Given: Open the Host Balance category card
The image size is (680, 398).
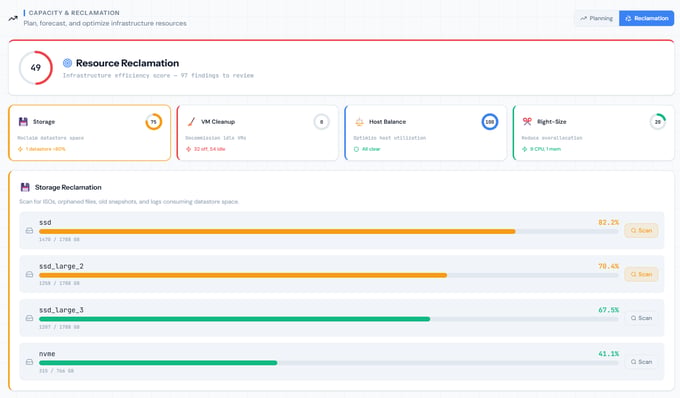Looking at the screenshot, I should tap(425, 133).
